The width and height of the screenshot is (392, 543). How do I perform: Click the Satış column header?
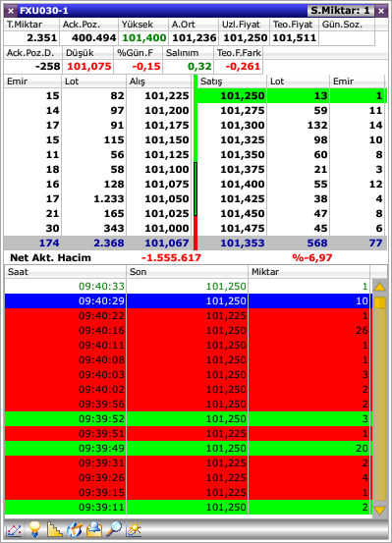pyautogui.click(x=232, y=81)
